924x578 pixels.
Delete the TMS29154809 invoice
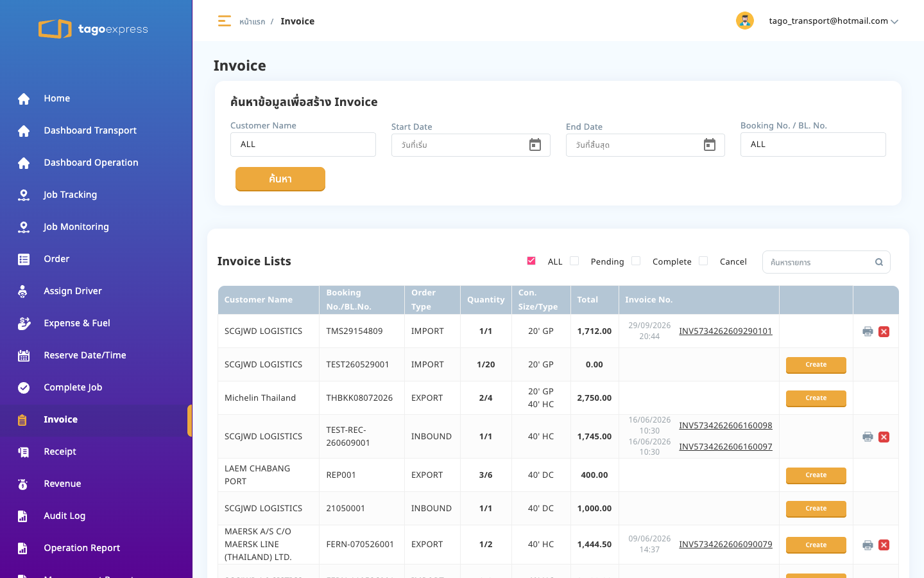tap(884, 331)
